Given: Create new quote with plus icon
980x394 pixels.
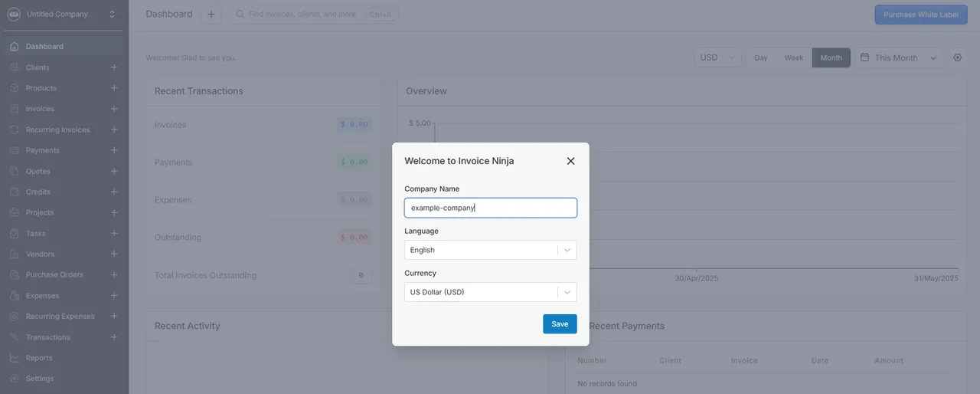Looking at the screenshot, I should [x=114, y=171].
